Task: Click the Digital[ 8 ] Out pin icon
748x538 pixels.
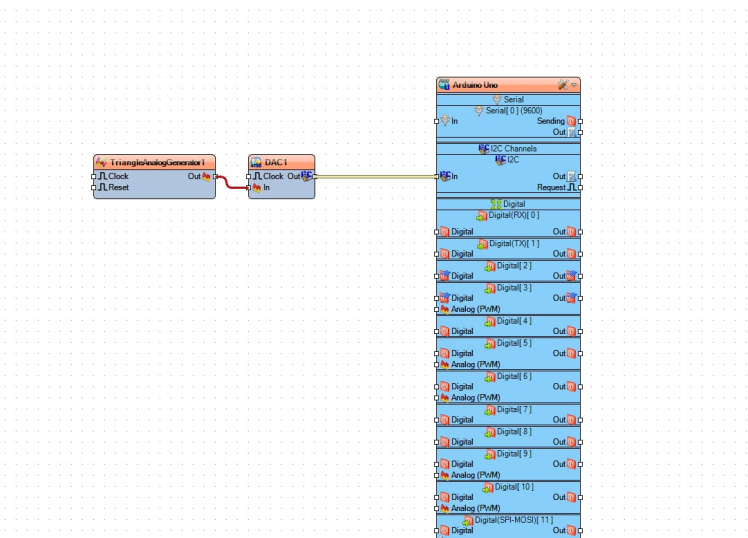Action: pyautogui.click(x=571, y=442)
